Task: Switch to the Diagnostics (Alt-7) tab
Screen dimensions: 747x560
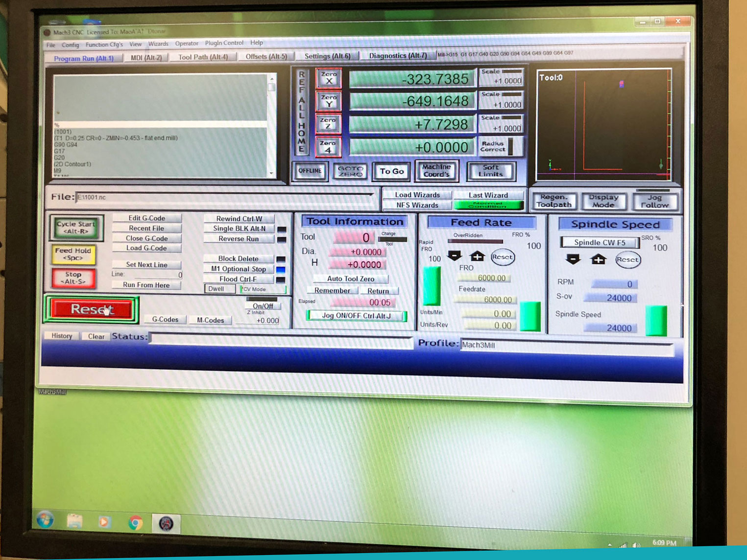Action: tap(398, 55)
